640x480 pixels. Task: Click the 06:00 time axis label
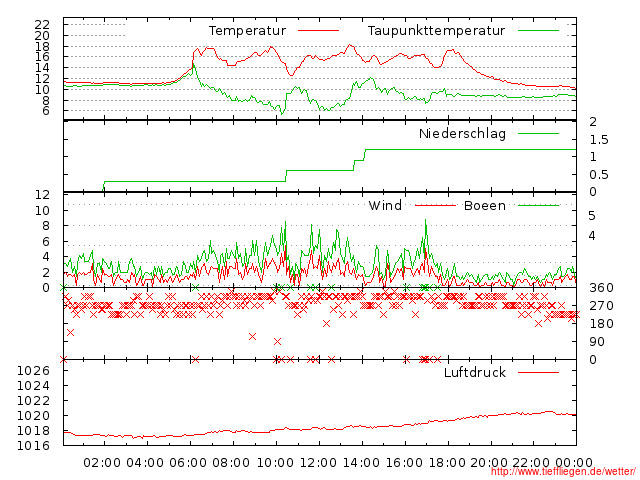[x=188, y=463]
